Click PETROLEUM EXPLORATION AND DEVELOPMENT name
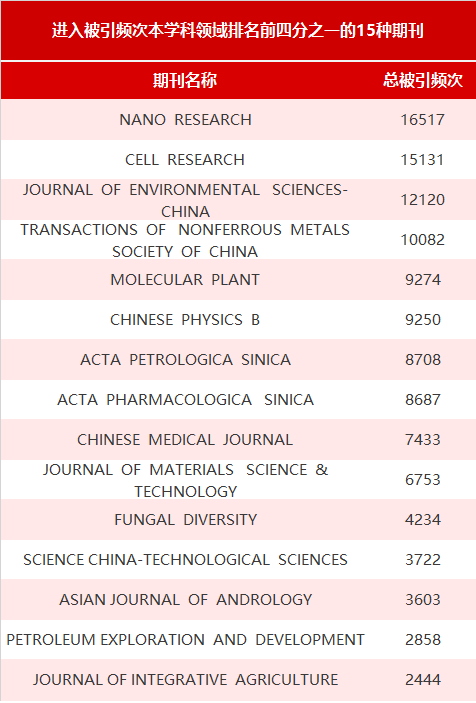Image resolution: width=476 pixels, height=703 pixels. (x=185, y=639)
